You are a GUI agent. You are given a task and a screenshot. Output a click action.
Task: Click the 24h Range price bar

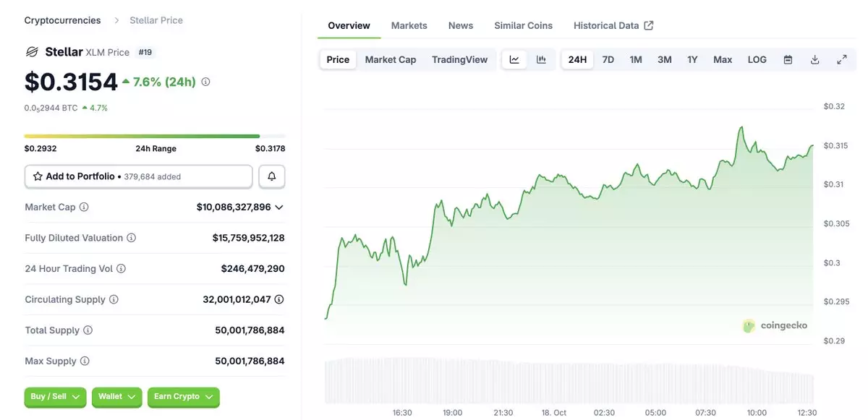click(x=155, y=136)
